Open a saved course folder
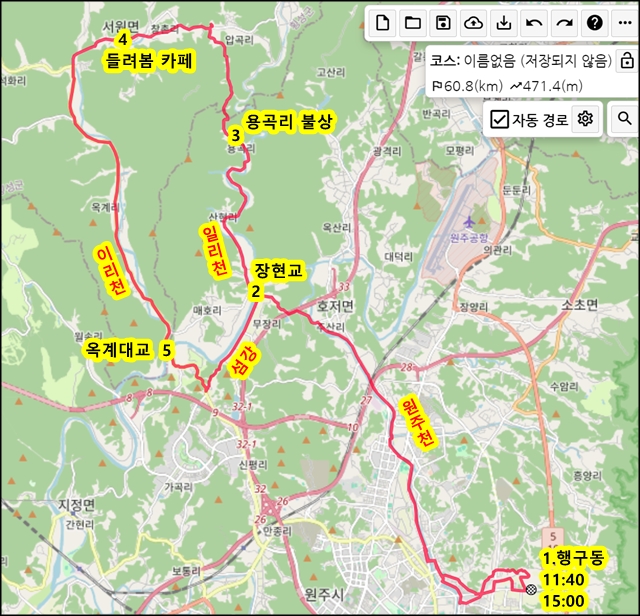640x616 pixels. (x=413, y=23)
